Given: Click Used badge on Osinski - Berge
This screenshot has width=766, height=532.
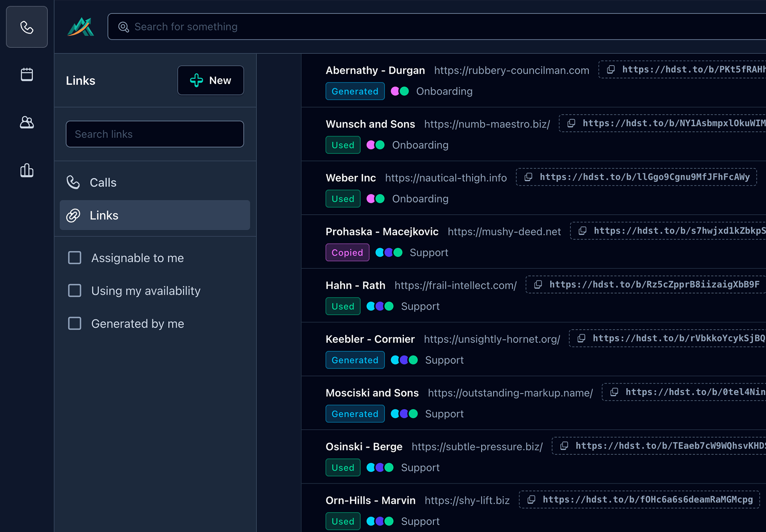Looking at the screenshot, I should coord(343,467).
